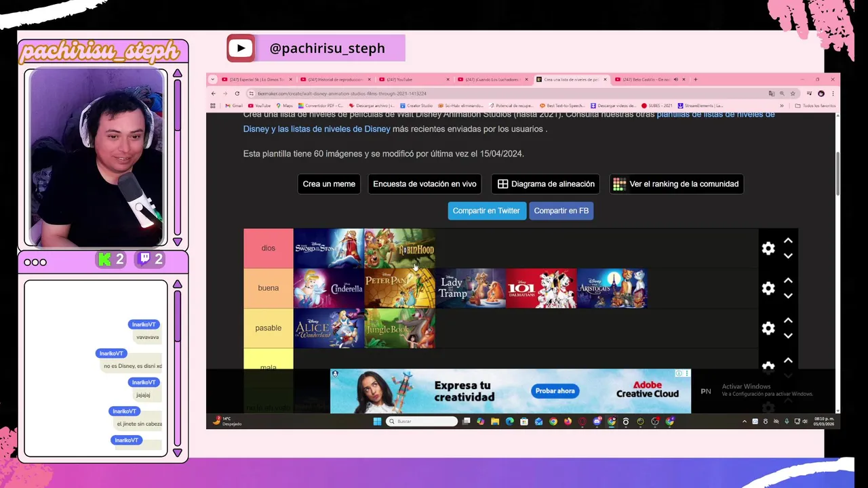Open the Chrome tab search dropdown

click(212, 79)
